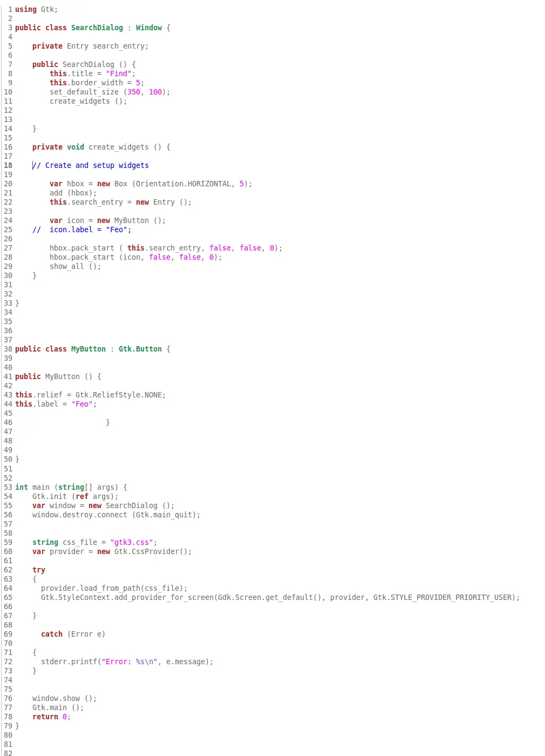Click 'Gtk.main ();' on line 77
The height and width of the screenshot is (756, 545).
pyautogui.click(x=58, y=707)
